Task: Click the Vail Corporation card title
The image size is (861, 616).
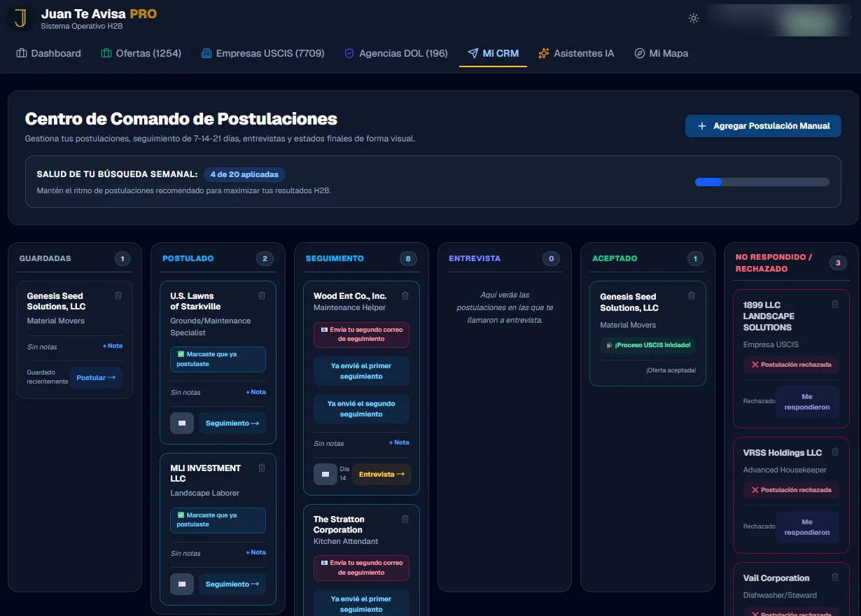Action: pos(776,578)
